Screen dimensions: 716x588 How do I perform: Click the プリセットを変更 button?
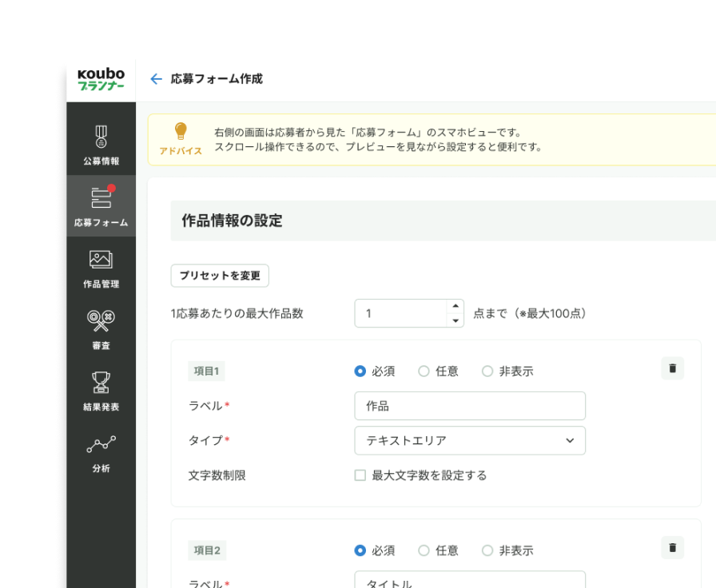point(220,275)
